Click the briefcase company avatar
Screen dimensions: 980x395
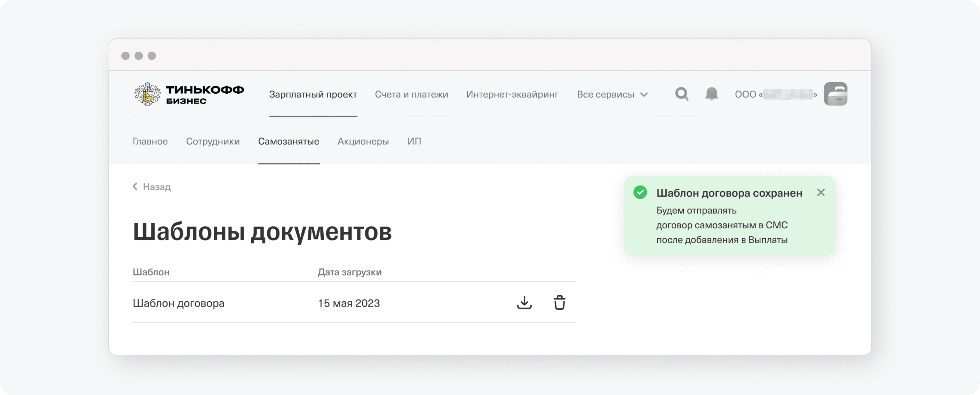coord(836,94)
